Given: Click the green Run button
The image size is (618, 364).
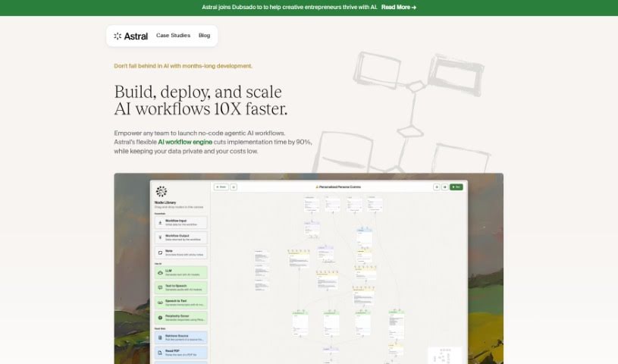Looking at the screenshot, I should [456, 187].
